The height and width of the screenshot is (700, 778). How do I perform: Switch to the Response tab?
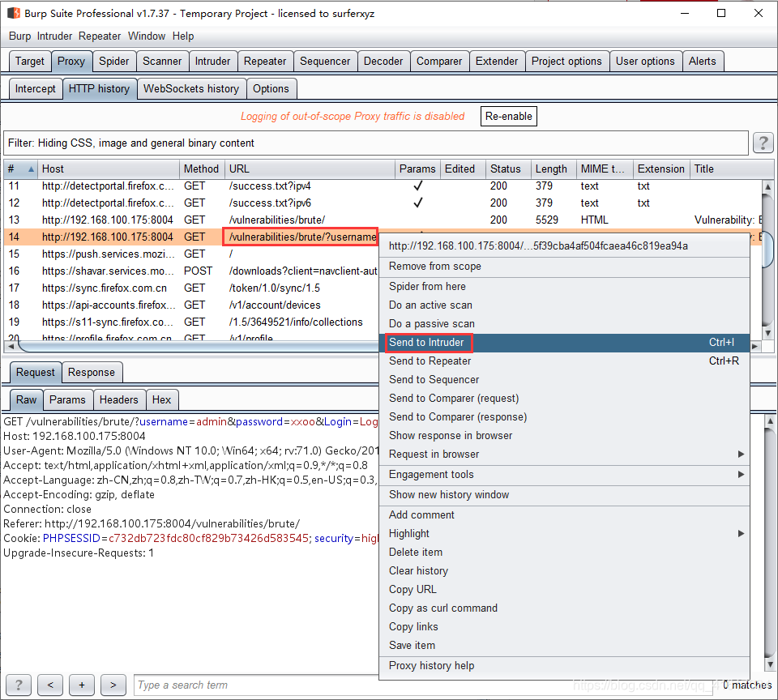click(92, 373)
